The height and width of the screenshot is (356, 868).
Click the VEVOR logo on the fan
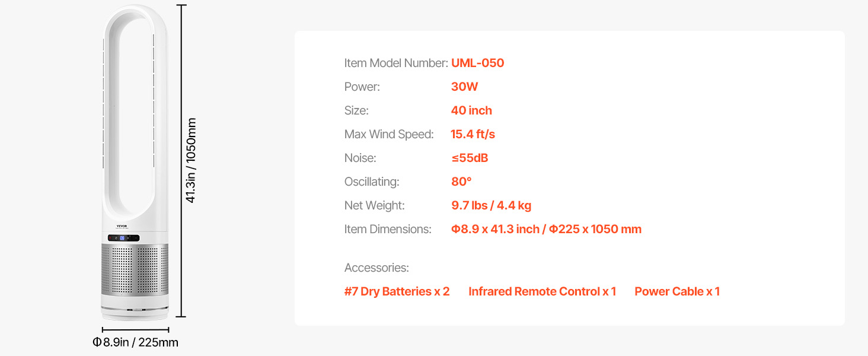[122, 227]
